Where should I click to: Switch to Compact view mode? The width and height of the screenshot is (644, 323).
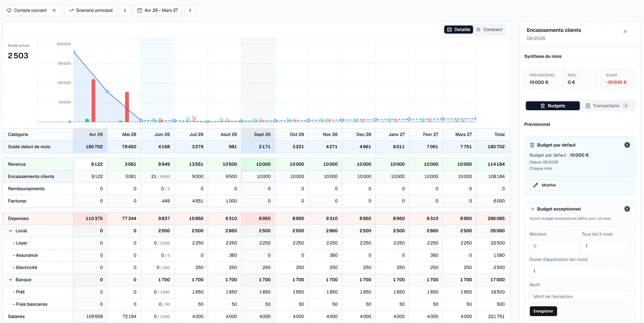coord(489,30)
